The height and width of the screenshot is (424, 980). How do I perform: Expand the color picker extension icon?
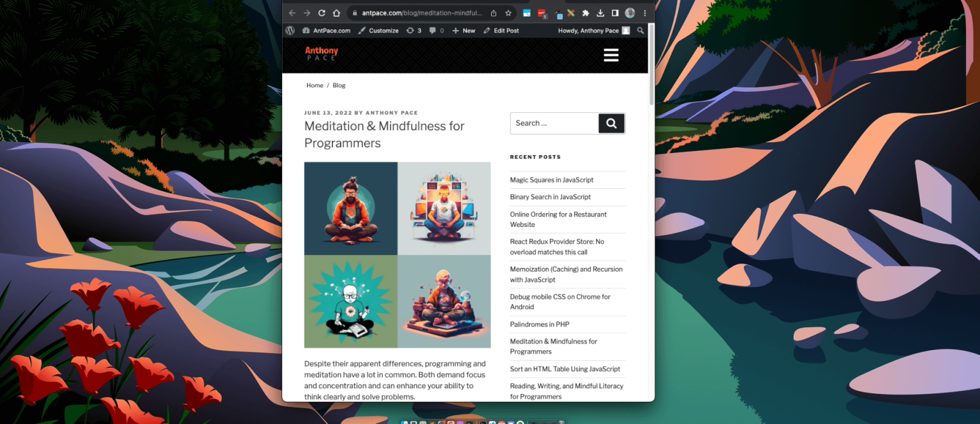pos(558,13)
